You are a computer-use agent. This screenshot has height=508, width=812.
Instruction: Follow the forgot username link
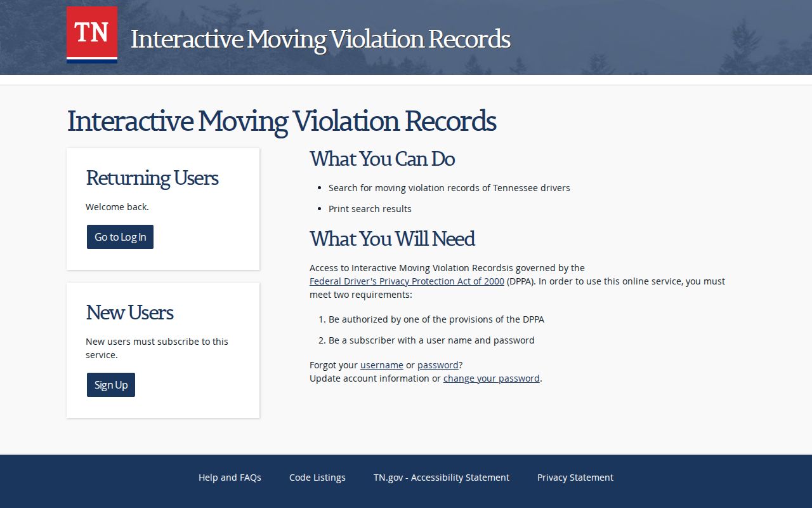(382, 365)
